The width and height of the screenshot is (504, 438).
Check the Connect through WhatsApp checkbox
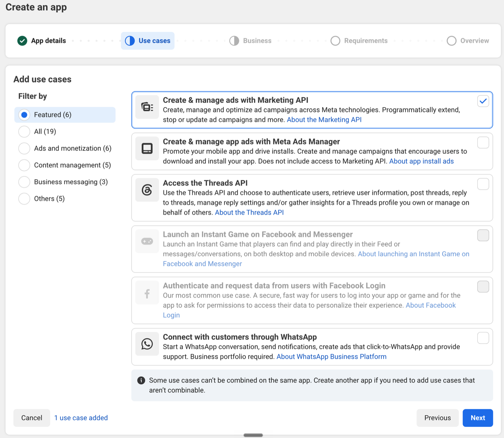point(483,338)
